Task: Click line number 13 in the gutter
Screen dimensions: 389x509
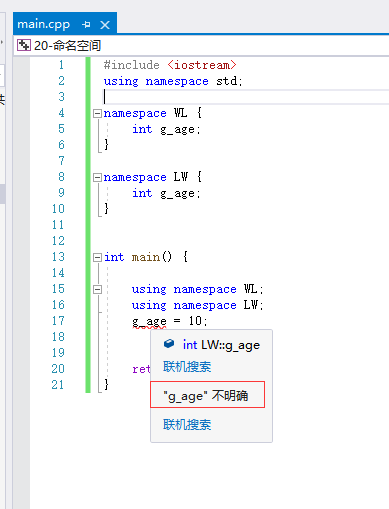Action: coord(58,257)
